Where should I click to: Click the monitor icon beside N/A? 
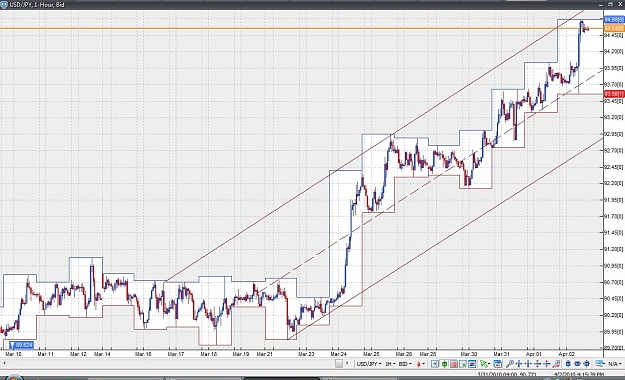point(600,364)
